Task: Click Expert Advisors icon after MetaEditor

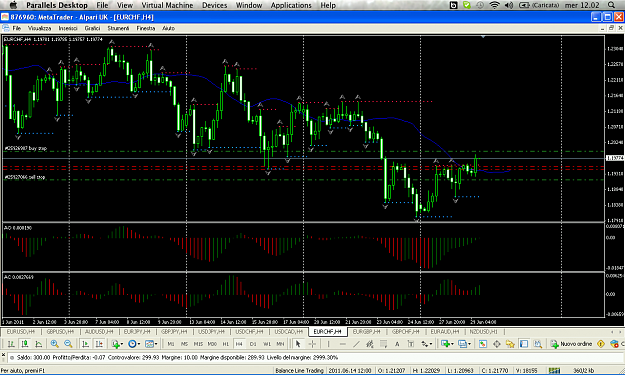Action: click(x=615, y=344)
